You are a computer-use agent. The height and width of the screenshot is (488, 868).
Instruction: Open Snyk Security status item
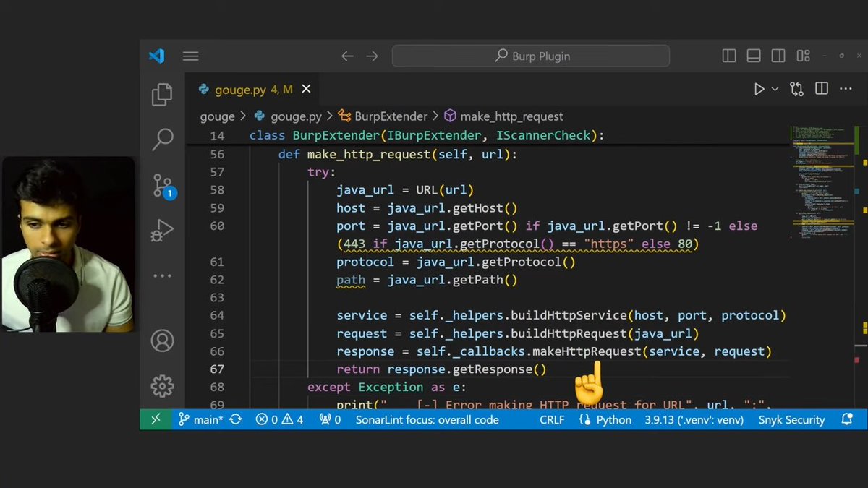click(x=791, y=419)
